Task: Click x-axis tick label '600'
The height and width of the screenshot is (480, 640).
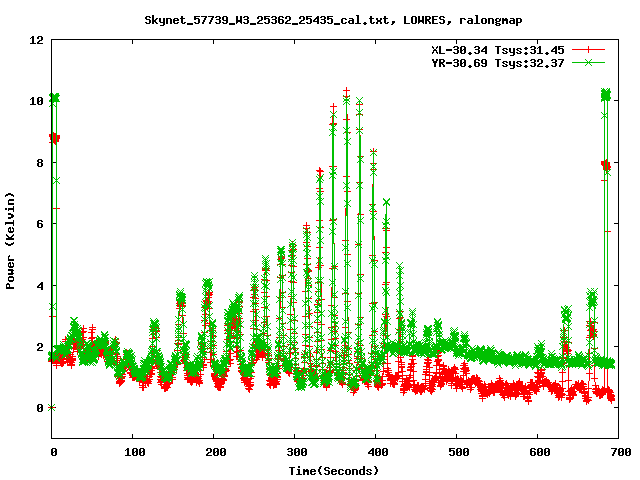Action: [540, 452]
